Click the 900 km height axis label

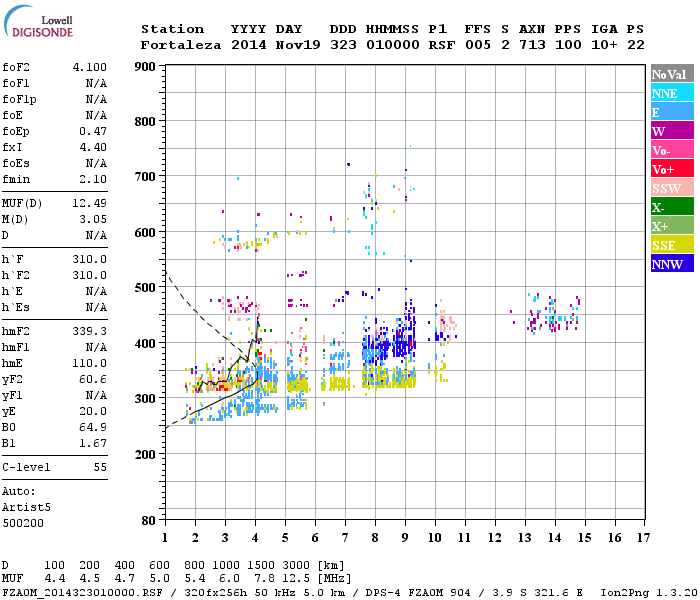coord(145,67)
